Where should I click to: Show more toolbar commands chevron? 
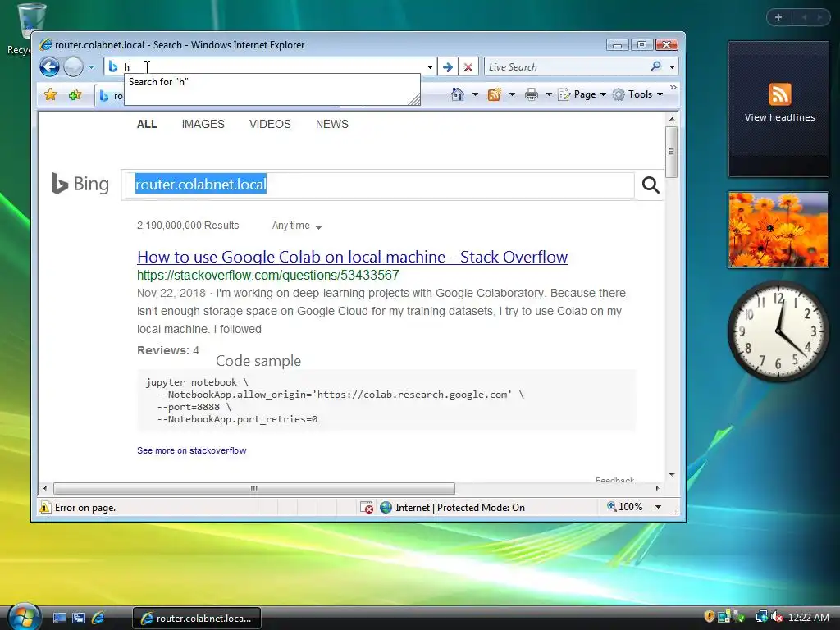(673, 87)
